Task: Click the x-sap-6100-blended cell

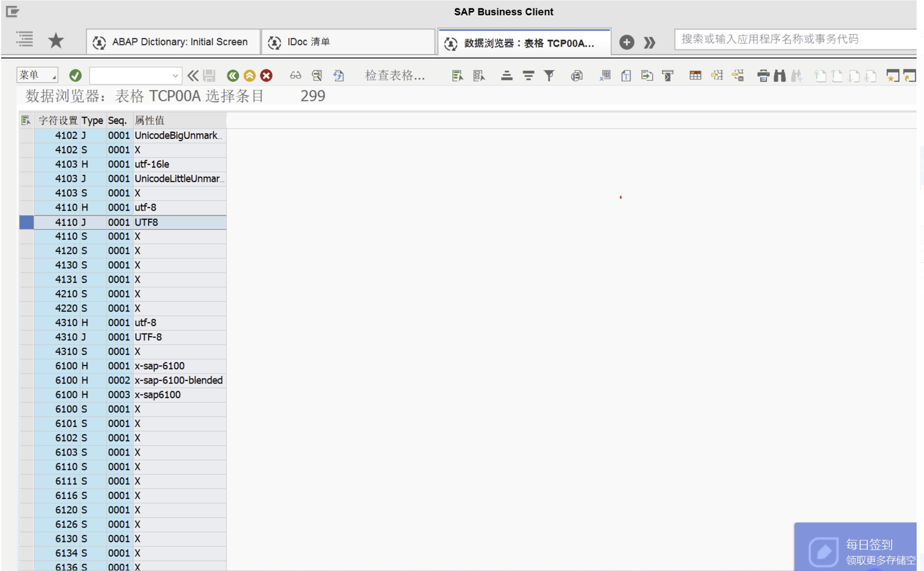Action: 180,380
